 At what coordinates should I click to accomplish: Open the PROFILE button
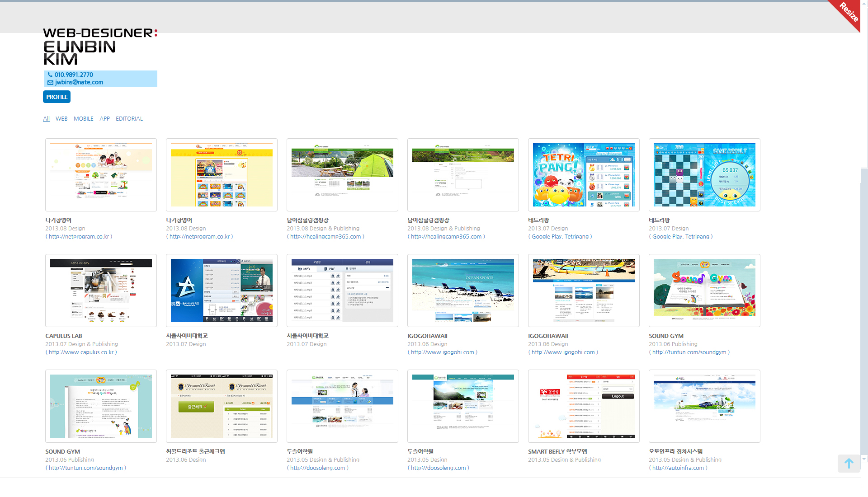tap(57, 97)
